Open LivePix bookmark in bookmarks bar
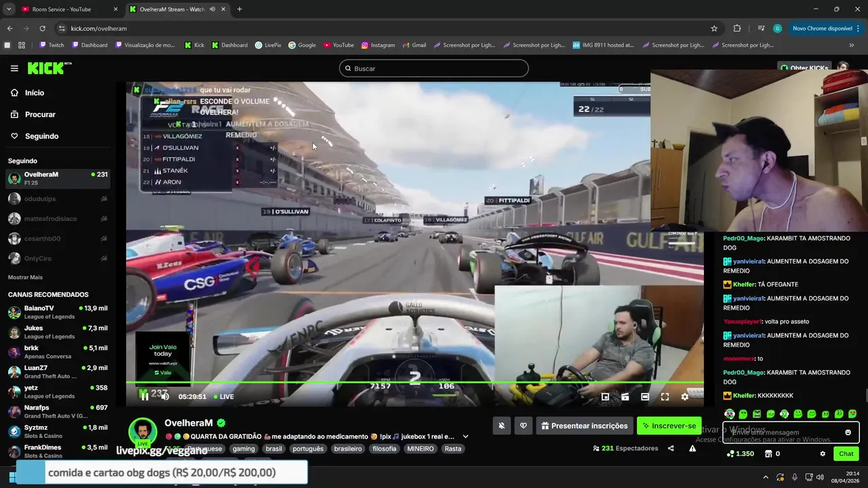The image size is (868, 488). pos(268,45)
